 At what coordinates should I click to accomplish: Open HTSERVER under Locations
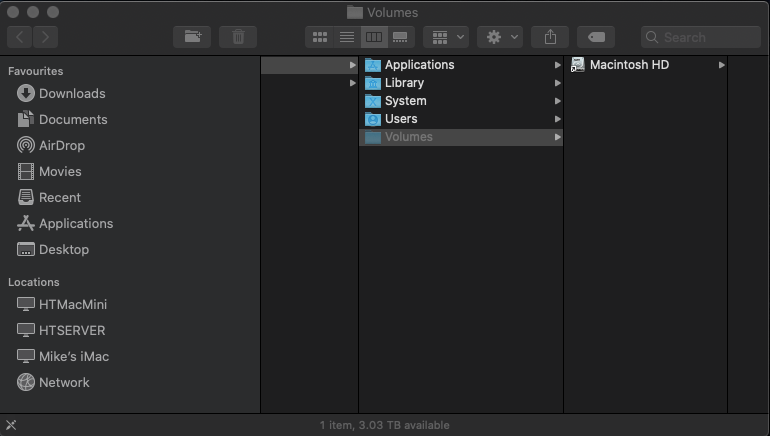click(x=71, y=330)
